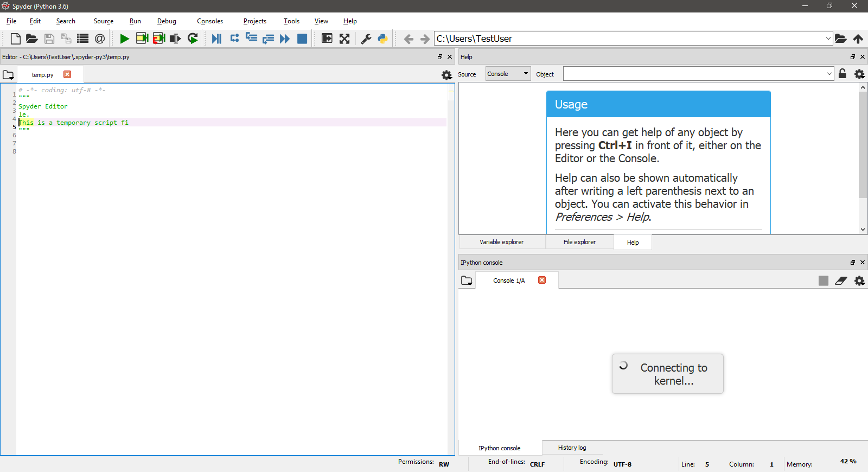Run selection or current line
The width and height of the screenshot is (868, 472).
(175, 39)
